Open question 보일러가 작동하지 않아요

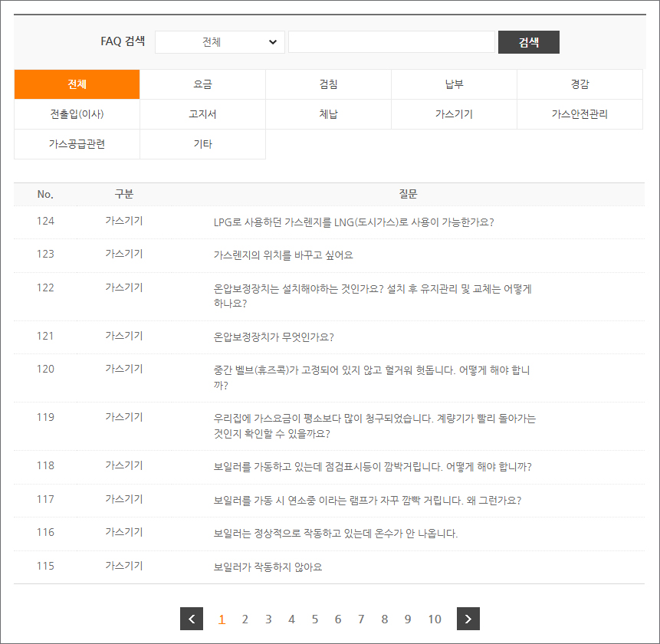click(x=268, y=567)
